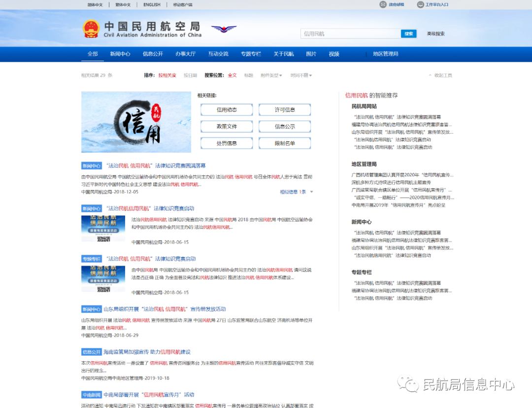Open sidebar link 深航多种方式持续进行信用民航主题宣传
This screenshot has height=408, width=532.
tap(391, 182)
